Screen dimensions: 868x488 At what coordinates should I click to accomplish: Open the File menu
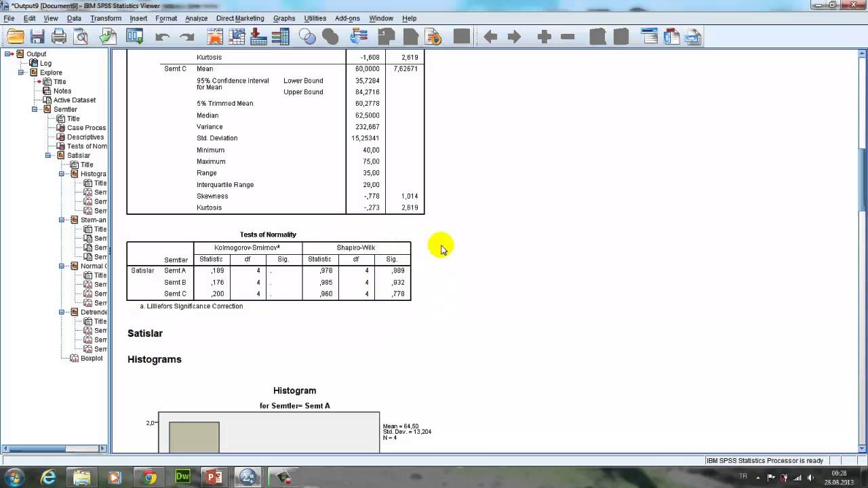tap(9, 18)
